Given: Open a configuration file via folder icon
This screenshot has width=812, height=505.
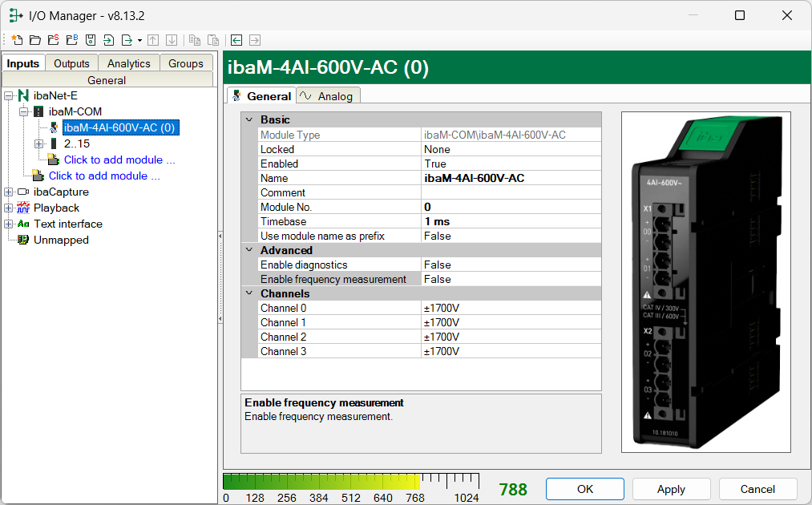Looking at the screenshot, I should [35, 40].
